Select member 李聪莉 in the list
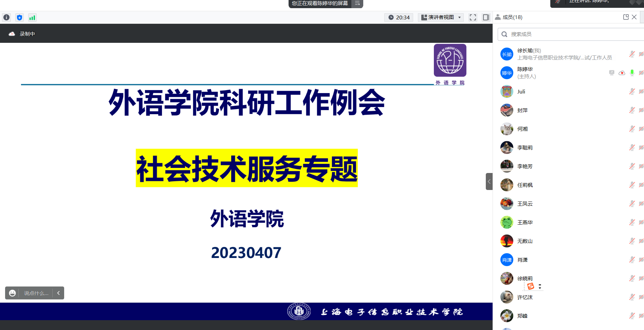This screenshot has height=330, width=644. (x=525, y=147)
